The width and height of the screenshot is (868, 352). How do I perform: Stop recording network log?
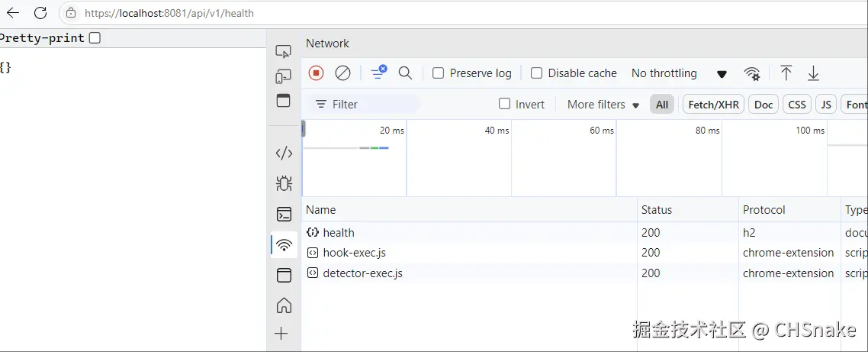316,73
